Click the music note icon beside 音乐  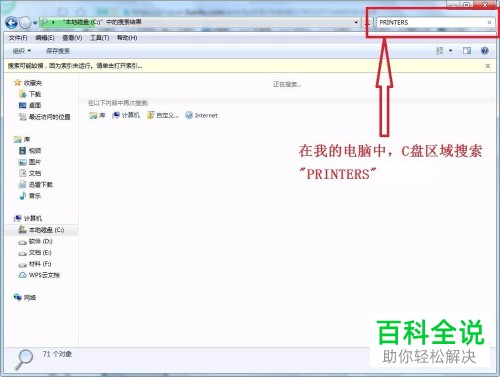22,196
